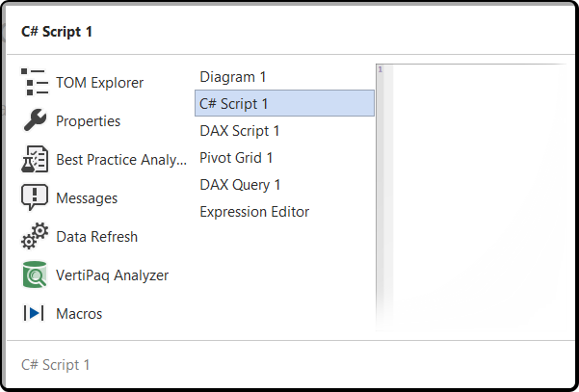This screenshot has width=579, height=392.
Task: Switch to the DAX Script 1 document
Action: [240, 131]
